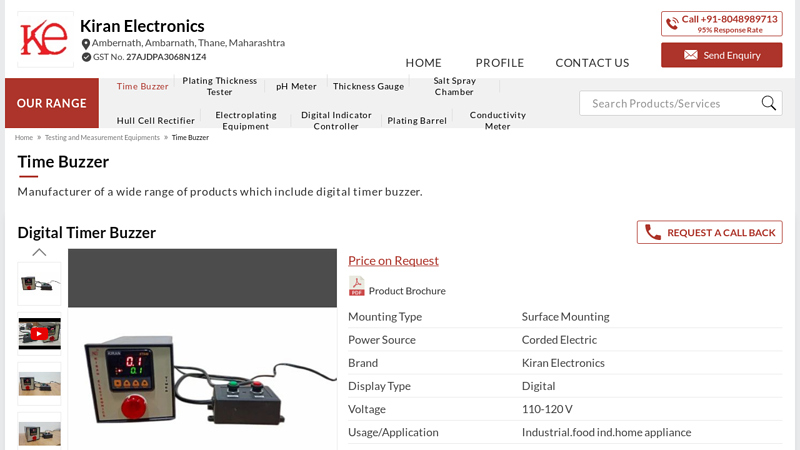The image size is (800, 450).
Task: Click the GST number 27AJDPA3068N1Z4
Action: click(166, 57)
